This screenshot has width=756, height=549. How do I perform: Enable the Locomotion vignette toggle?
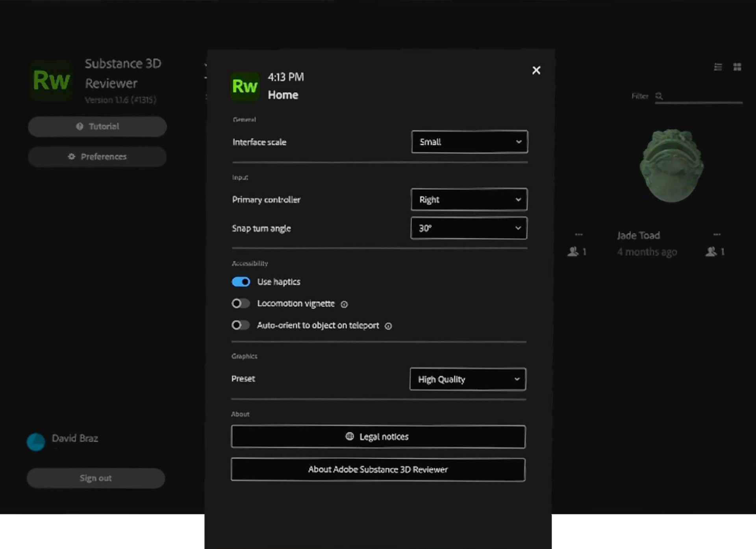[x=241, y=304]
